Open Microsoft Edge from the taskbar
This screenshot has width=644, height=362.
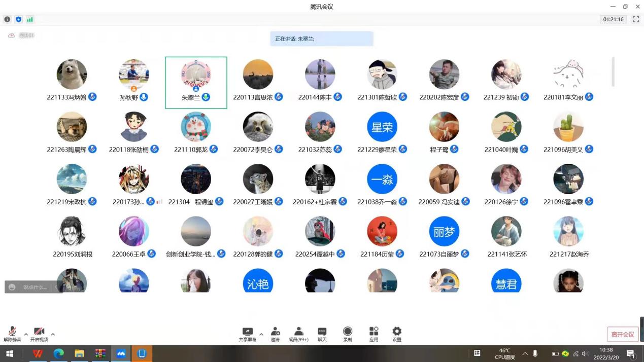59,353
